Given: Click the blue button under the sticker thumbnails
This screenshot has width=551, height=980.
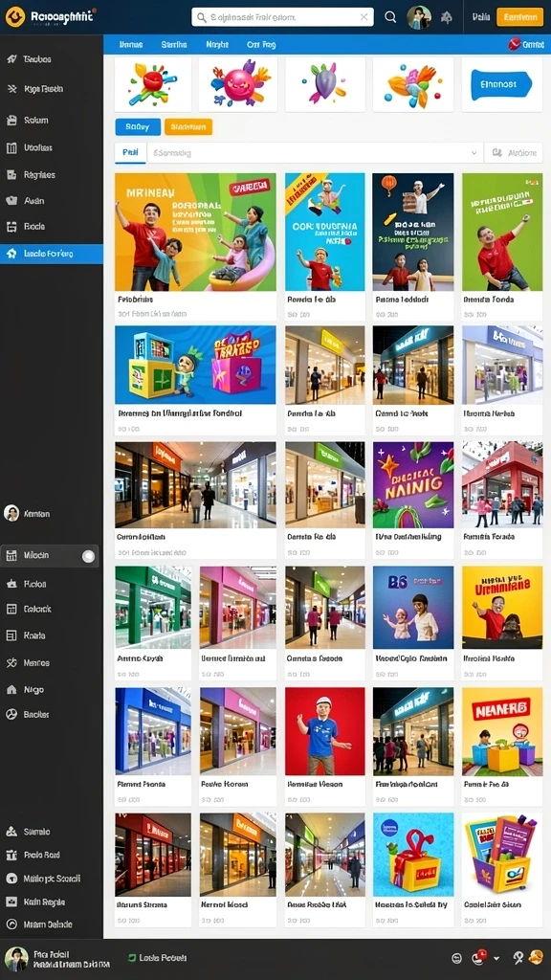Looking at the screenshot, I should coord(138,127).
